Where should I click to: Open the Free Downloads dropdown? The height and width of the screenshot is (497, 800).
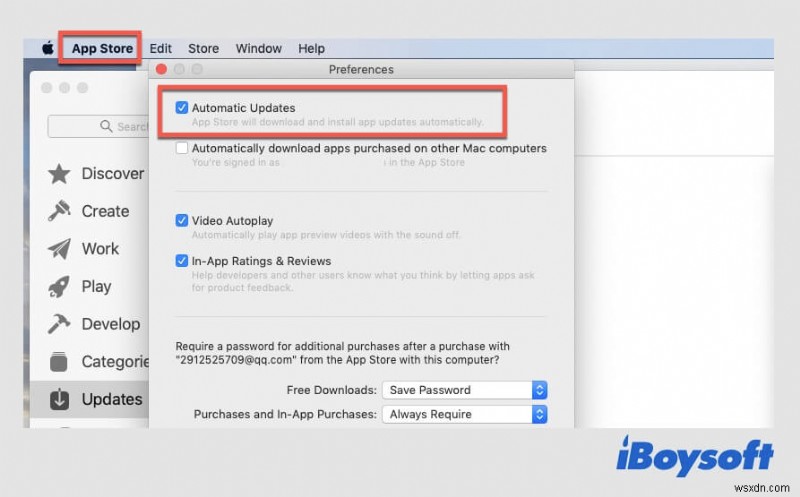(465, 390)
